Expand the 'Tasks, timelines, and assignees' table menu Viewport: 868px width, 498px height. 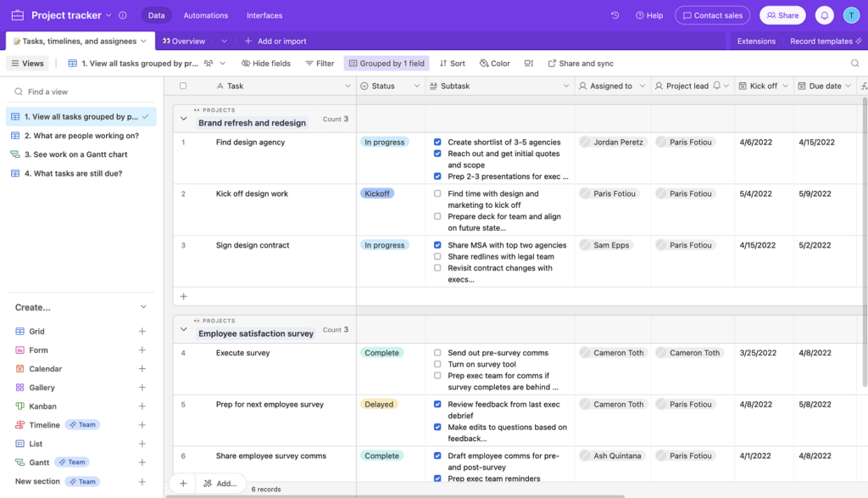pyautogui.click(x=143, y=40)
